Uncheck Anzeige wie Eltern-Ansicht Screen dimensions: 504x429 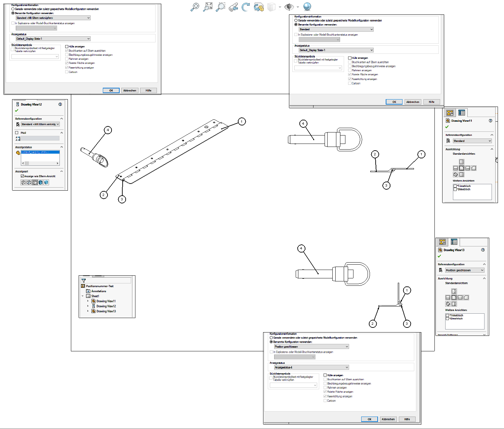point(22,176)
